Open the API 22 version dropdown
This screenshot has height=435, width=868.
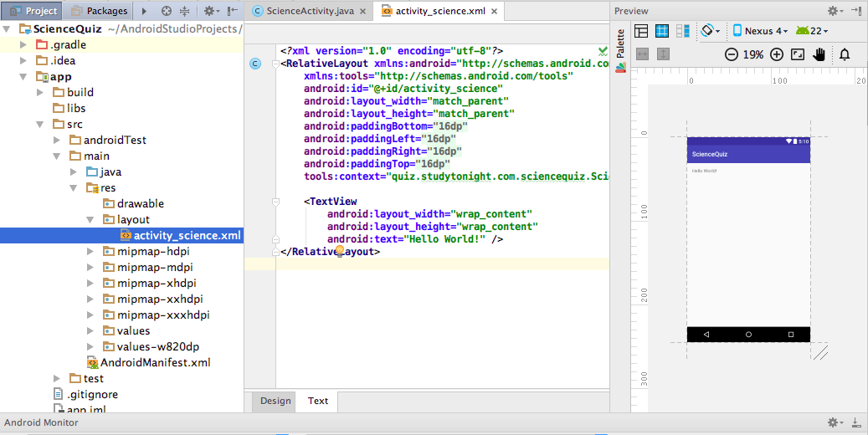[x=812, y=31]
